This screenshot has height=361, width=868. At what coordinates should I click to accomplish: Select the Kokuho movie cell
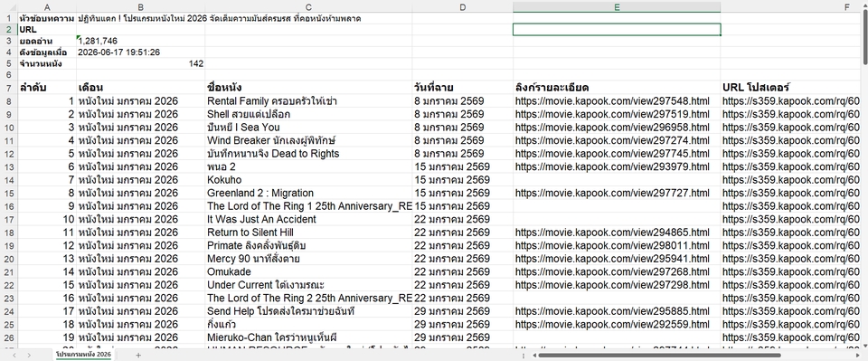(308, 180)
